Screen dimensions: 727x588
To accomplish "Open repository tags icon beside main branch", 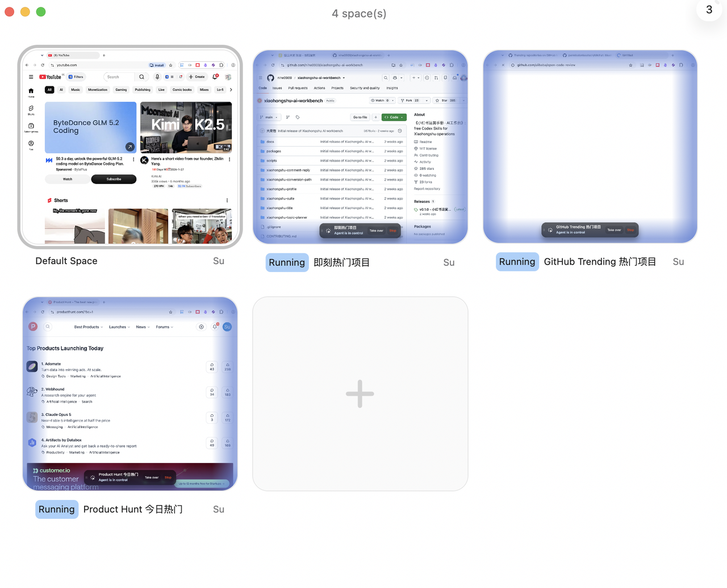I will (298, 118).
